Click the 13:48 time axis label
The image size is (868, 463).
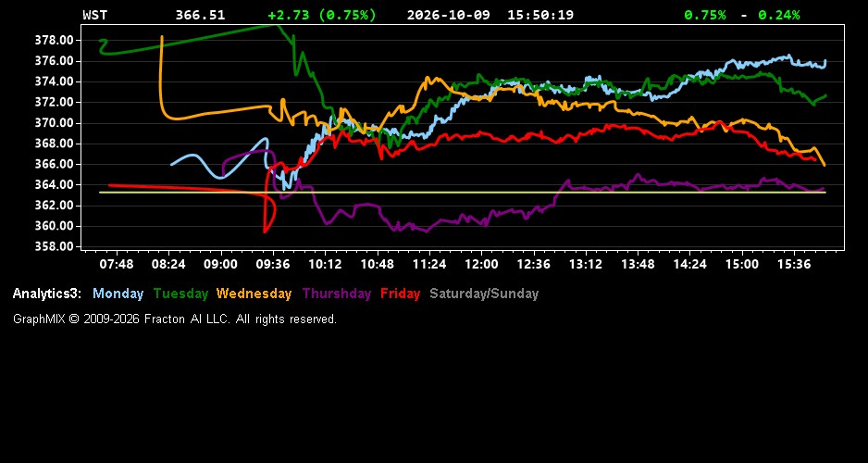(x=638, y=264)
